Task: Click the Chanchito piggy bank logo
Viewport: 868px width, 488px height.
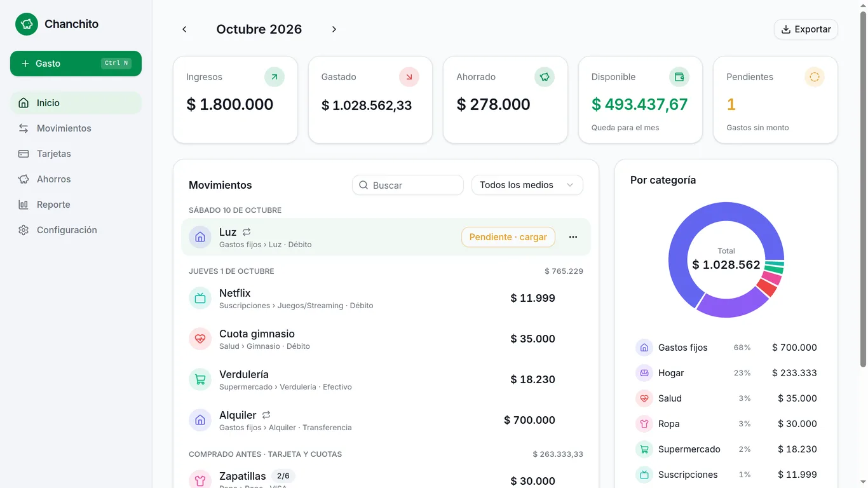Action: (x=27, y=24)
